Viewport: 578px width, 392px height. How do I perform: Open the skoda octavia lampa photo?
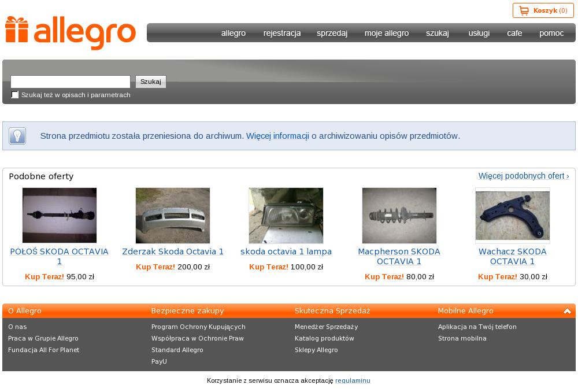[x=286, y=215]
